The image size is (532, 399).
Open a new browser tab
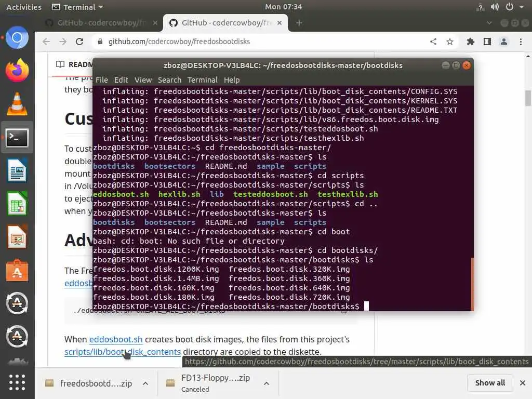click(299, 23)
